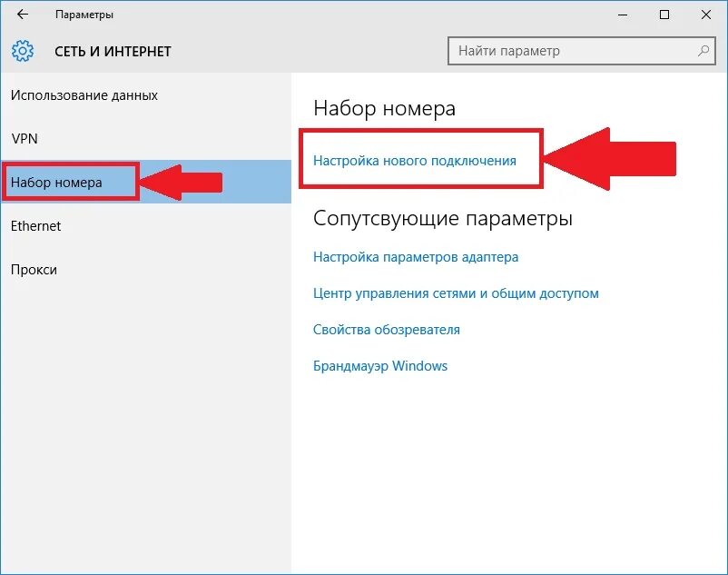Click the "СЕТЬ И ИНТЕРНЕТ" title
728x575 pixels.
pyautogui.click(x=113, y=51)
